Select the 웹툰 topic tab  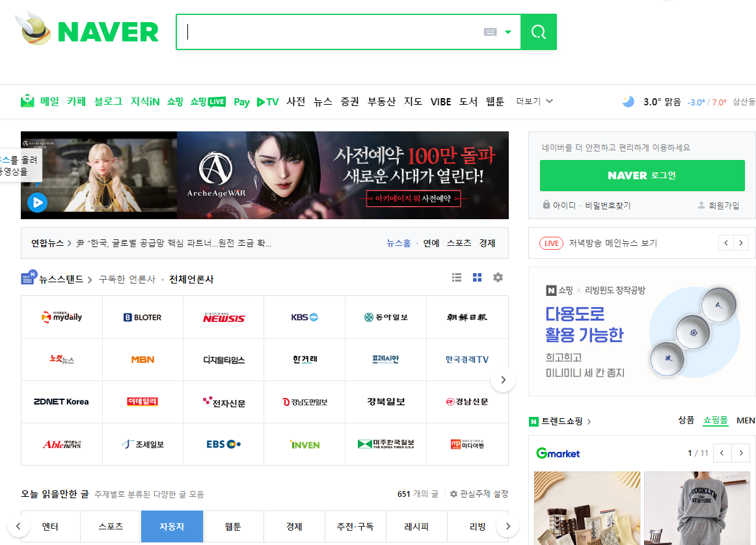point(233,527)
